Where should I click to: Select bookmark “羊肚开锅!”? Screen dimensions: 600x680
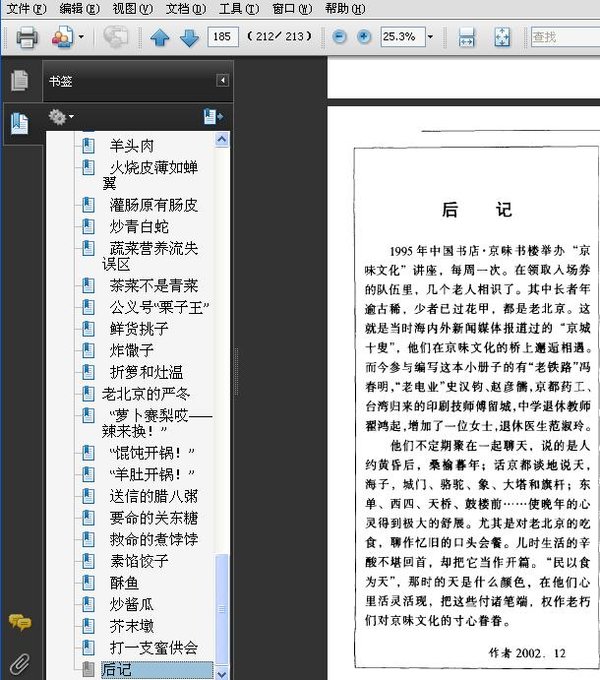tap(152, 474)
